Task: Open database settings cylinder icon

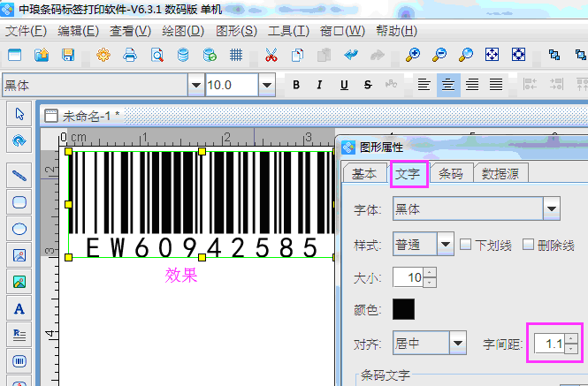Action: pos(183,55)
